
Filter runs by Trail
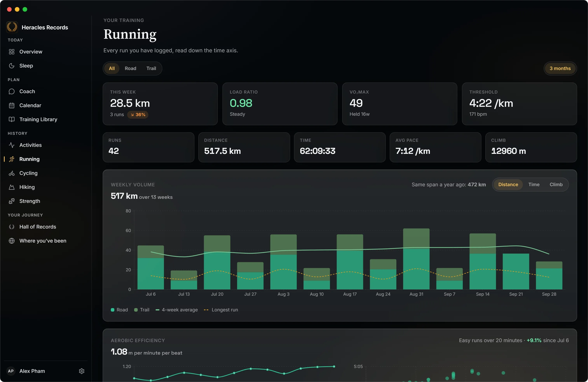(x=151, y=68)
